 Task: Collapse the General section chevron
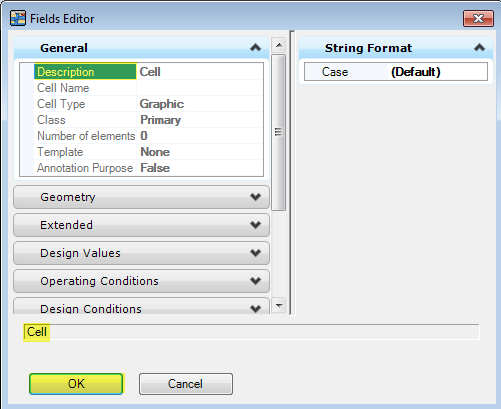(255, 48)
